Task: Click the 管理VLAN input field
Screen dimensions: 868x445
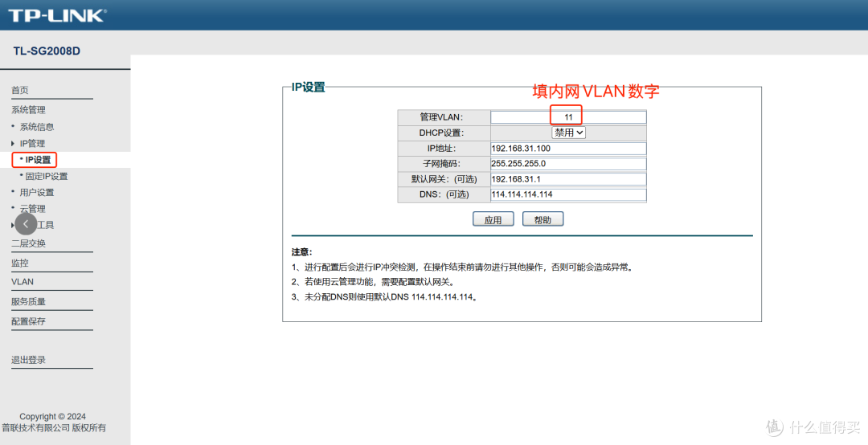Action: (x=568, y=117)
